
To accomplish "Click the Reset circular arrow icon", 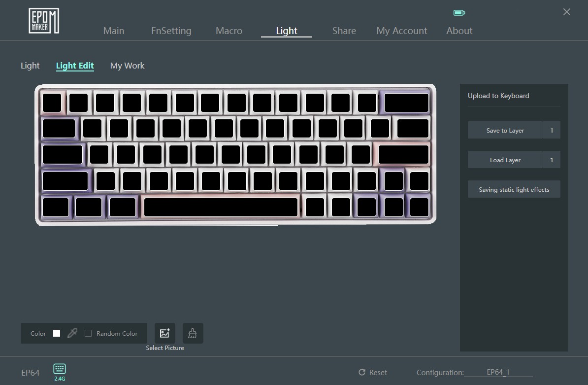I will tap(362, 372).
